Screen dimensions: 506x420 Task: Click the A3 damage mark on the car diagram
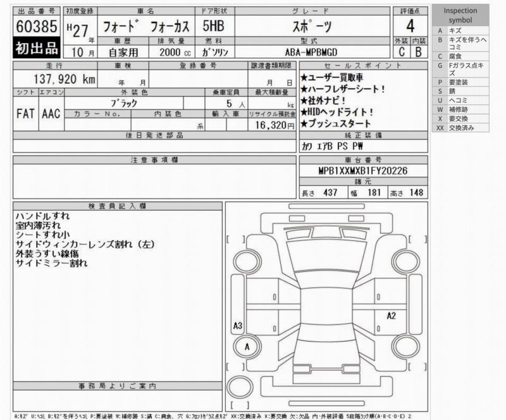click(238, 326)
